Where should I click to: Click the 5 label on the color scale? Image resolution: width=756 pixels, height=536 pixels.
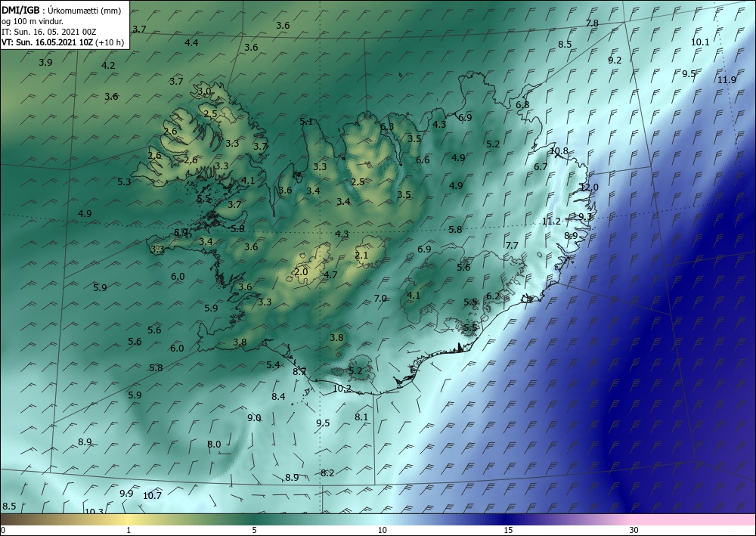[254, 530]
